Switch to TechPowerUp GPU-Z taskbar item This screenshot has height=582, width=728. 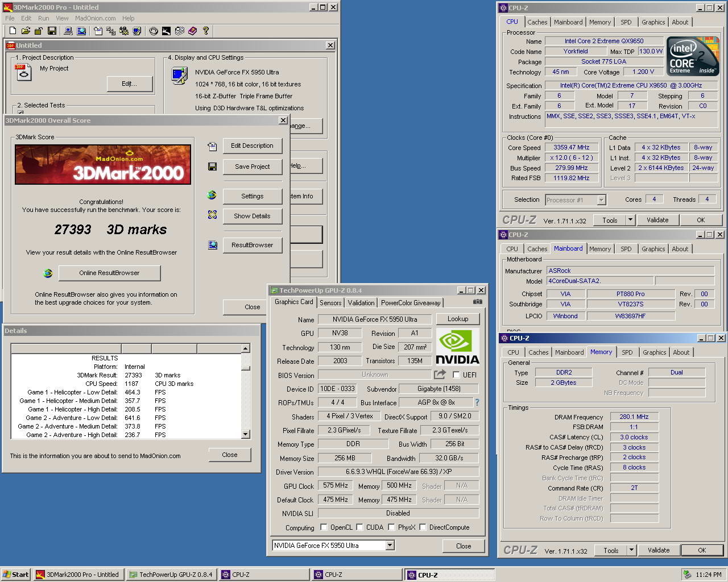pyautogui.click(x=171, y=575)
